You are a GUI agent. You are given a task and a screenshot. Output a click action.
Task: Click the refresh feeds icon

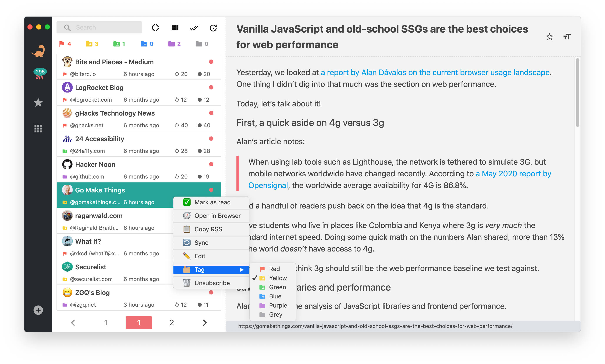pos(213,28)
